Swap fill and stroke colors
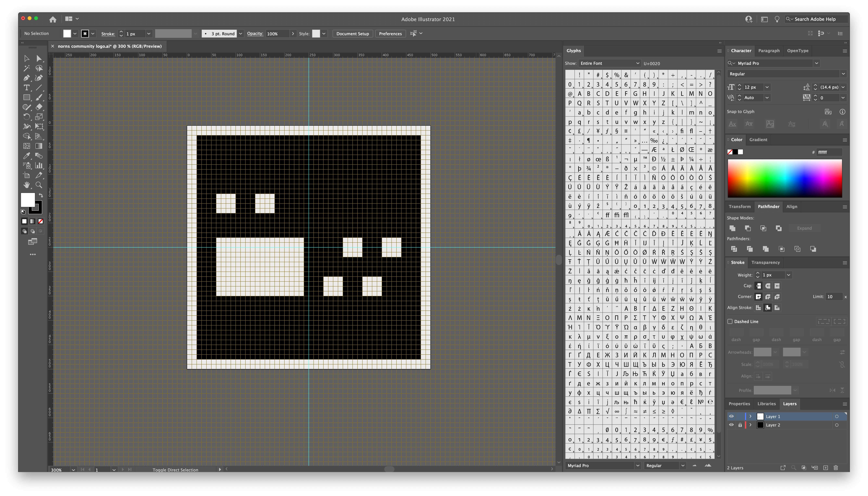The image size is (868, 496). [41, 195]
